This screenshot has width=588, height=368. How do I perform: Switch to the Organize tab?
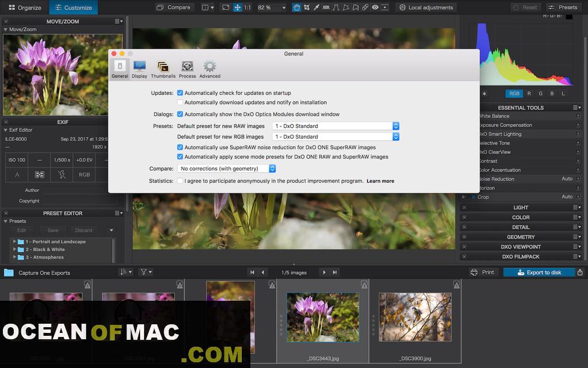pos(25,7)
